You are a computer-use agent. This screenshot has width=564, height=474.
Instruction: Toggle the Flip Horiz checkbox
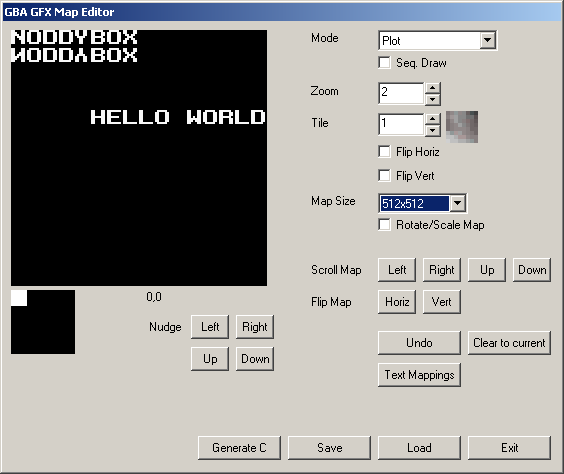point(385,151)
